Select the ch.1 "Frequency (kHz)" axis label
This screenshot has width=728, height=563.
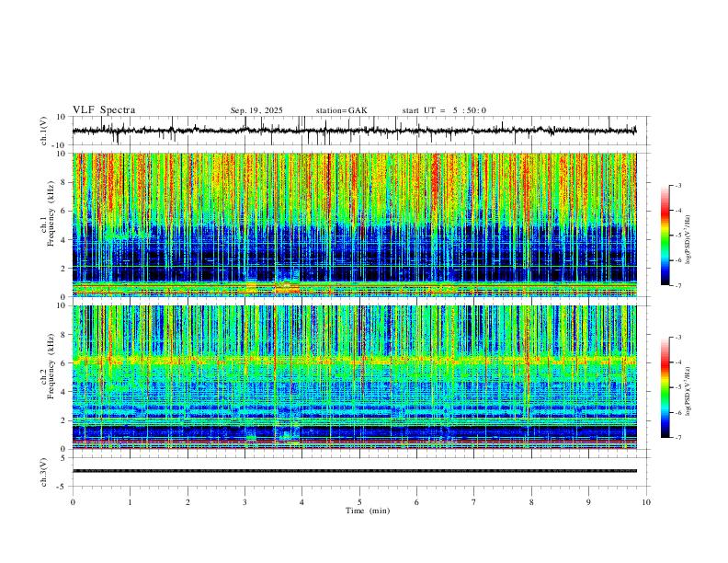click(51, 214)
